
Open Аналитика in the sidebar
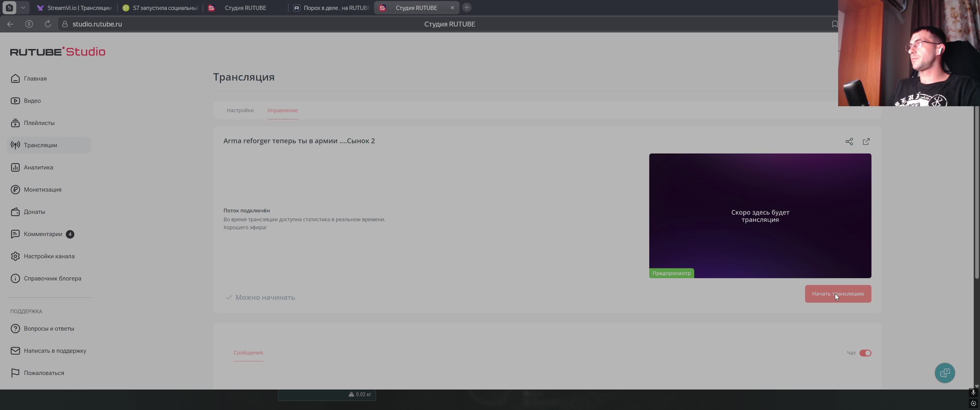click(38, 167)
